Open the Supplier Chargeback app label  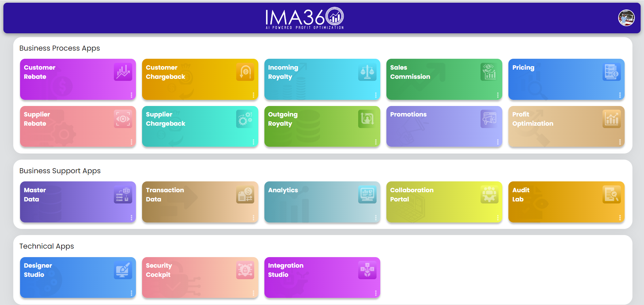click(166, 119)
